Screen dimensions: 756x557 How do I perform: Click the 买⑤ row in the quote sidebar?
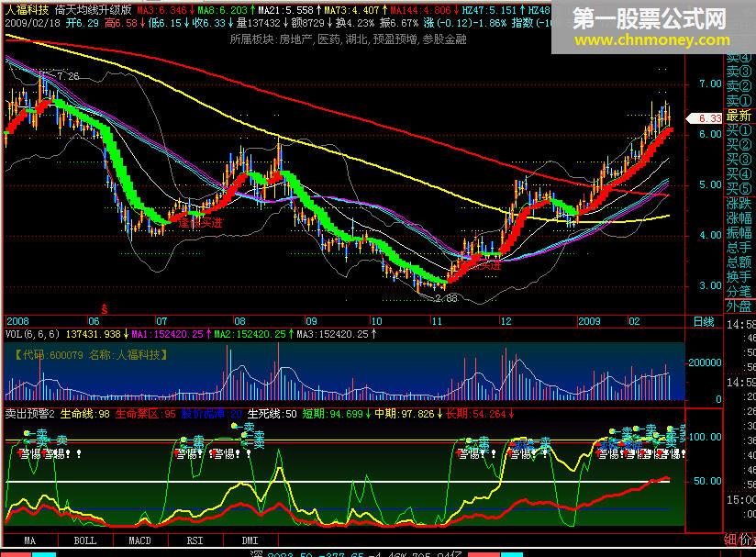click(x=739, y=189)
